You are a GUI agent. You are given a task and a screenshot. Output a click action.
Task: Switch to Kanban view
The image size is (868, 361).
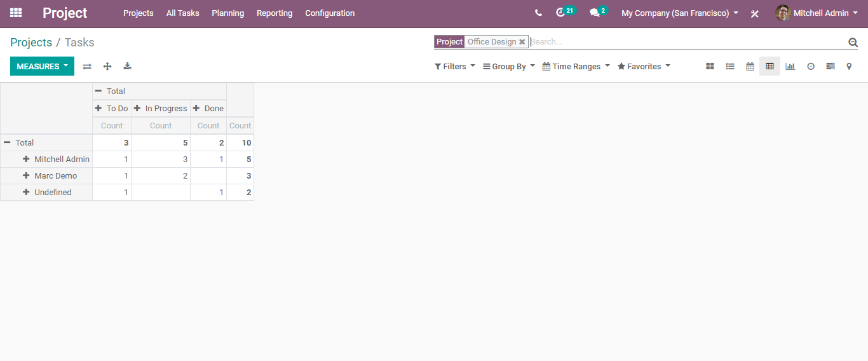pos(710,66)
